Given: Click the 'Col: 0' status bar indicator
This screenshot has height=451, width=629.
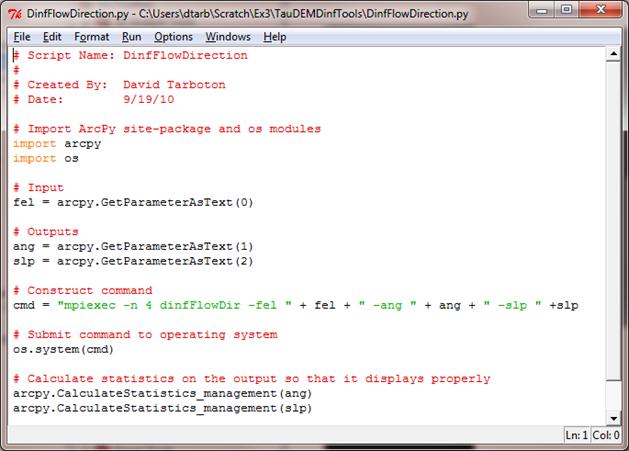Looking at the screenshot, I should [x=606, y=435].
